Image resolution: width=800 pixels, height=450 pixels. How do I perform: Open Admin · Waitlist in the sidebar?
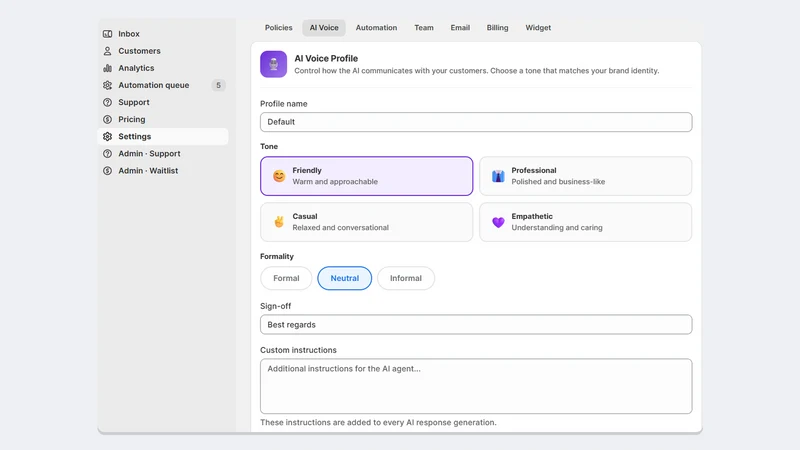point(163,170)
